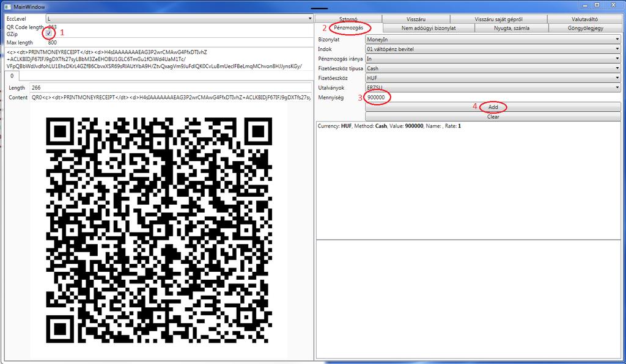Click the Indok label
This screenshot has height=364, width=626.
click(x=325, y=49)
